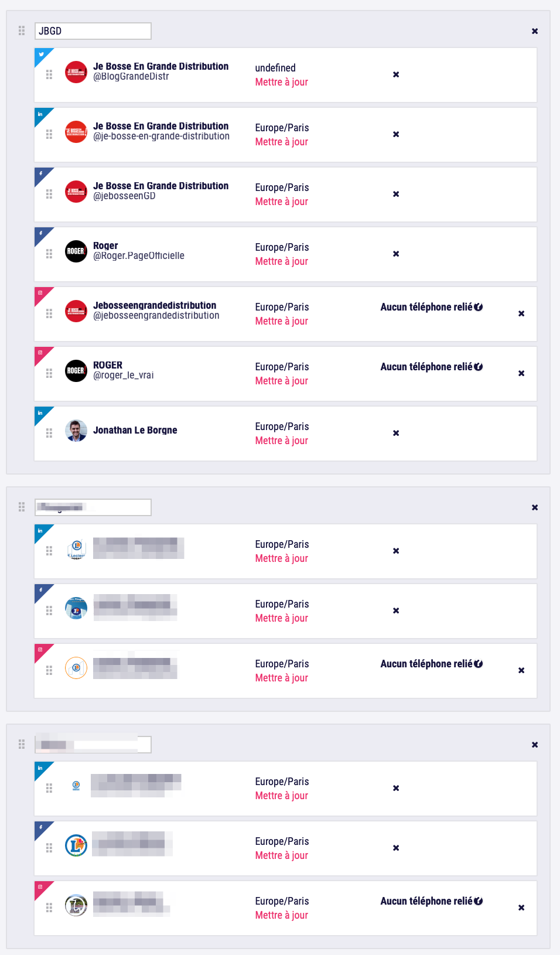Click drag handle of JBGD group
The height and width of the screenshot is (955, 560).
pyautogui.click(x=22, y=30)
